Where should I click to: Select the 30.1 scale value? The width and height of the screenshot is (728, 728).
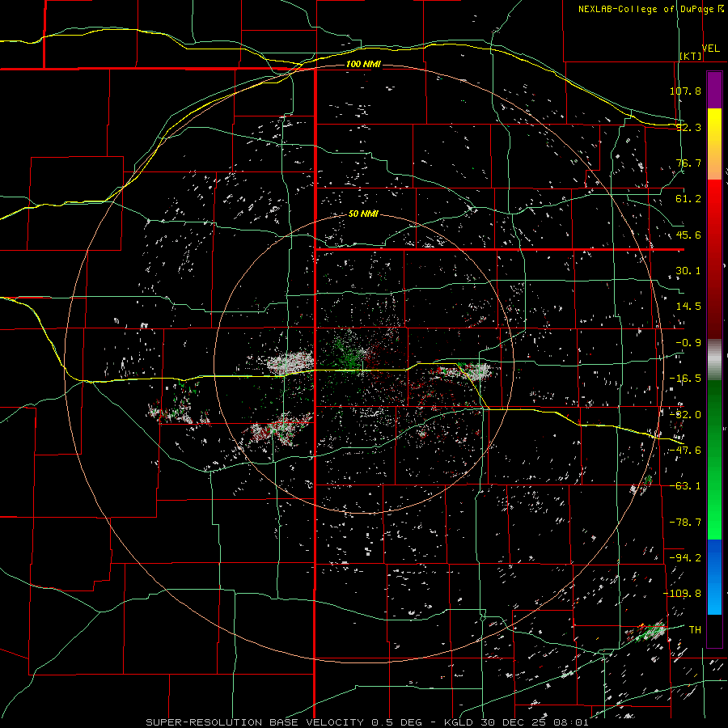coord(688,271)
